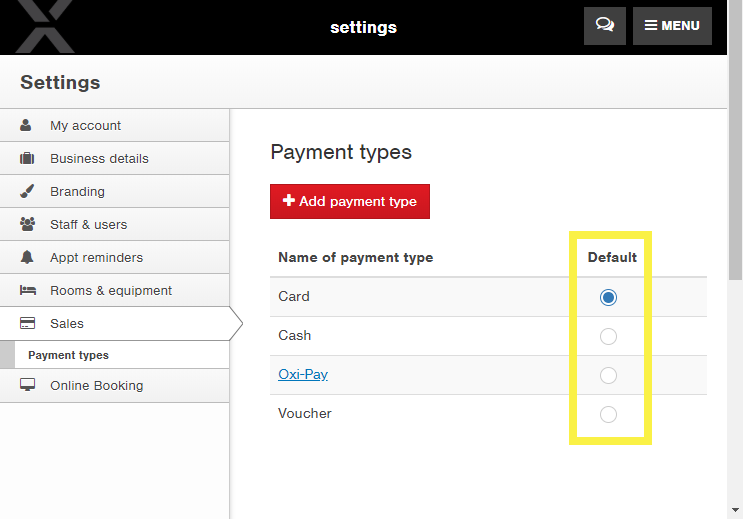The image size is (743, 519).
Task: Click the Business details briefcase icon
Action: tap(27, 158)
